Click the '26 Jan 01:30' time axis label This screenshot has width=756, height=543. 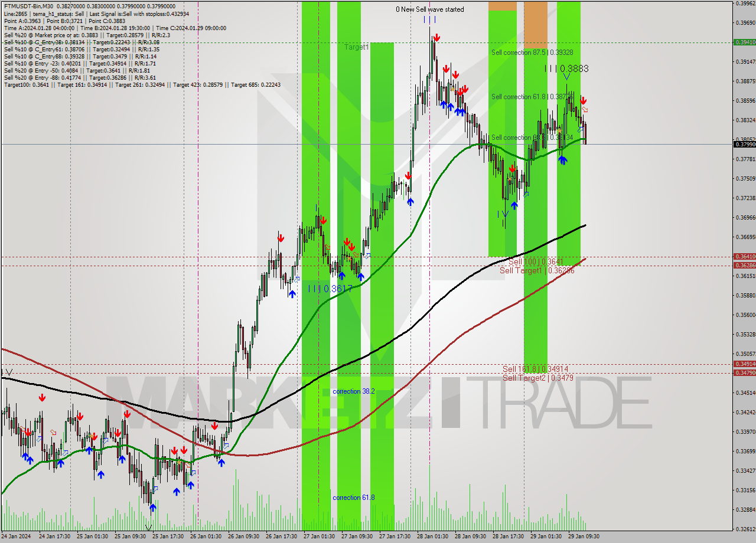pyautogui.click(x=206, y=537)
